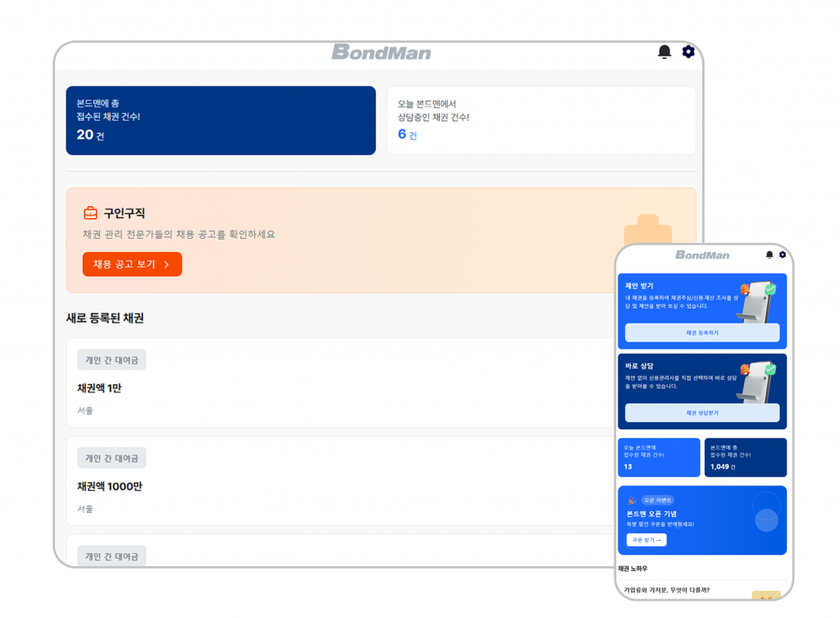Tap 채권 등록하기 button on phone
Image resolution: width=840 pixels, height=618 pixels.
tap(702, 333)
